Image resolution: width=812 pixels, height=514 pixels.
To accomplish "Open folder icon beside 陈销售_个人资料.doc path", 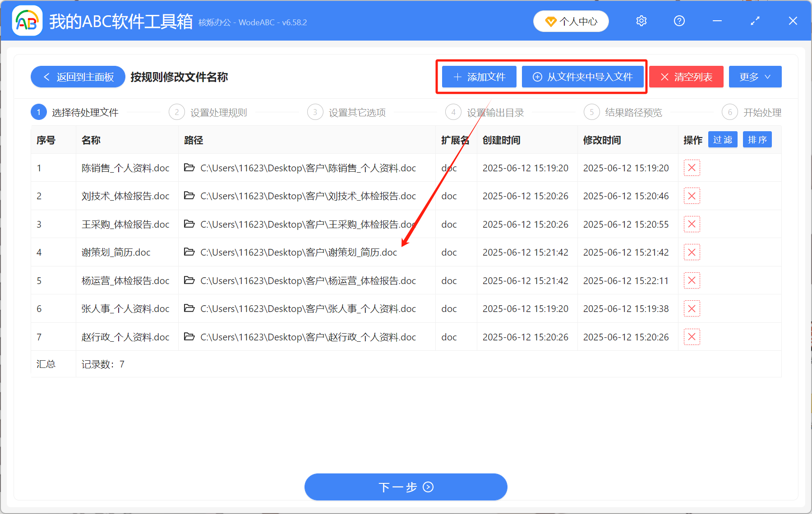I will (x=189, y=168).
